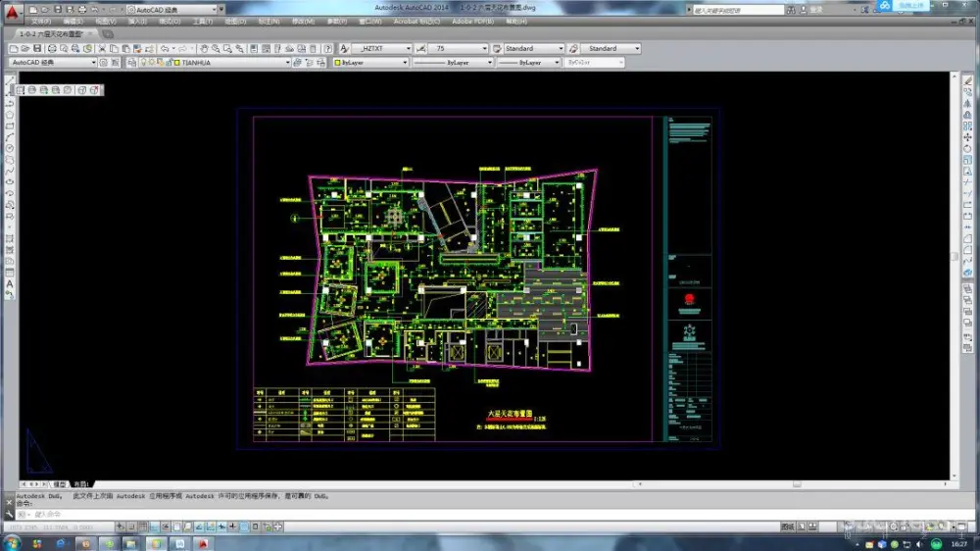Click the Cut scissors icon
This screenshot has width=980, height=551.
point(104,48)
